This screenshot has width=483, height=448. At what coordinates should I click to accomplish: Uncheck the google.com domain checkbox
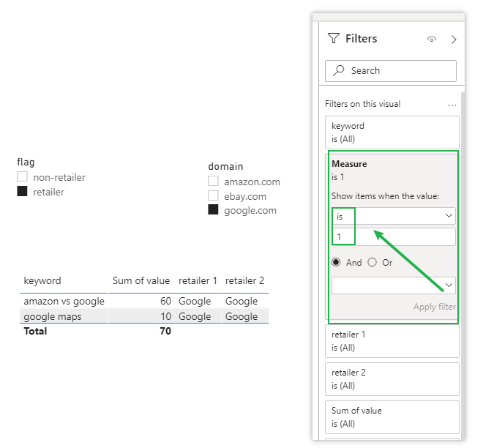tap(213, 209)
